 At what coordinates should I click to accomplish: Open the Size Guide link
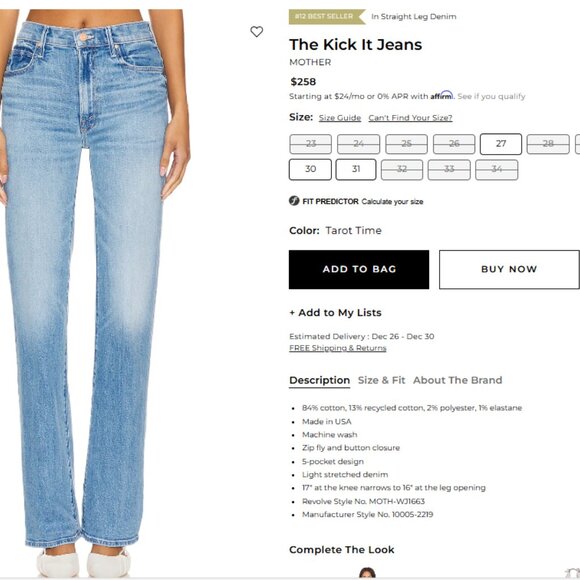point(340,118)
